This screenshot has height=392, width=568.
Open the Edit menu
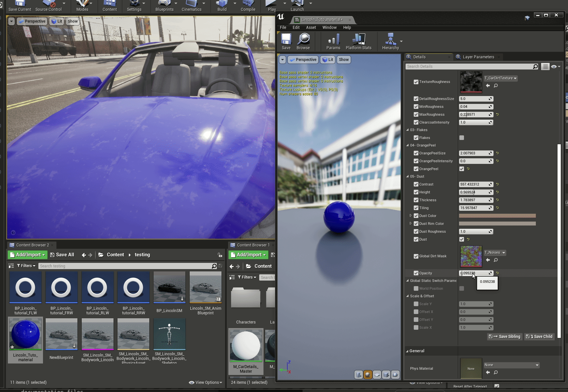296,28
